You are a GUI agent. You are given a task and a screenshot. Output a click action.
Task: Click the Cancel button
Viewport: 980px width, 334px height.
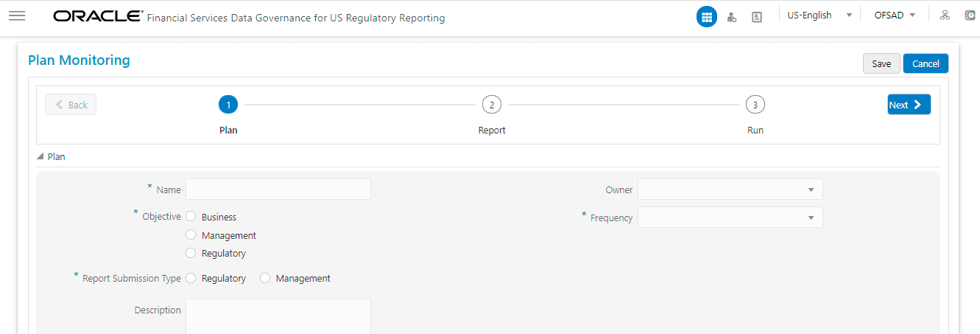pos(926,63)
